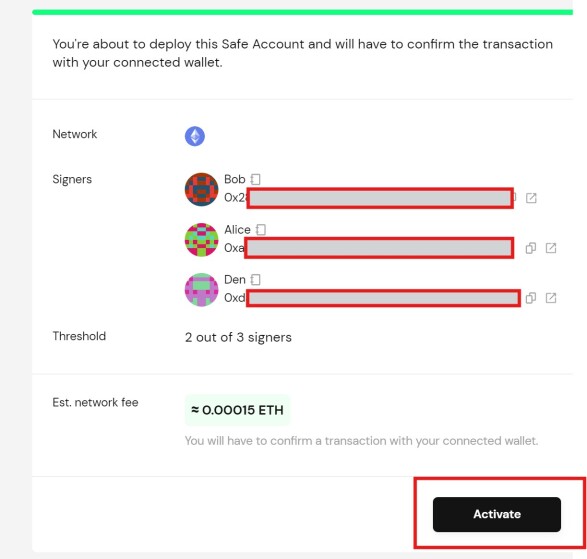Open Den's address in block explorer
587x559 pixels.
pos(551,298)
